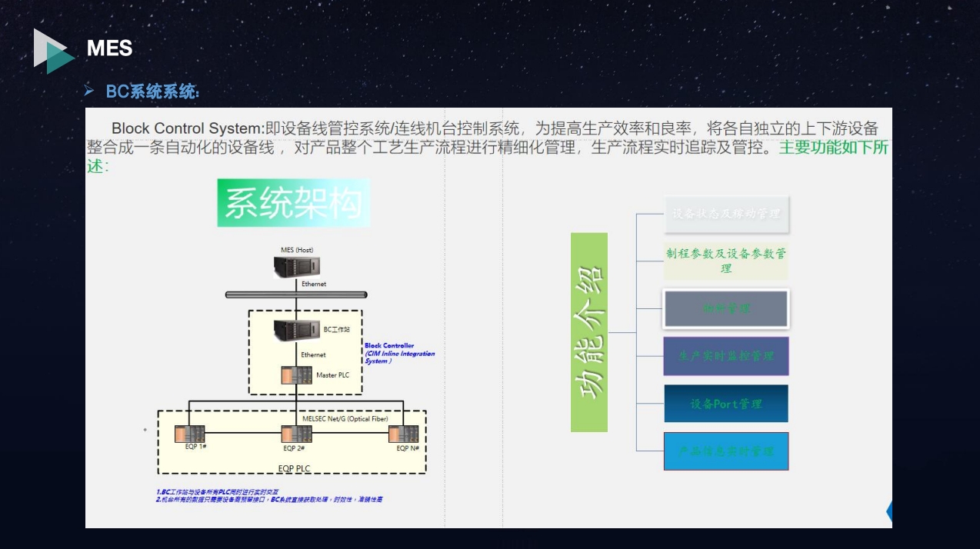Click the arrow bullet before BC系统系统
Screen dimensions: 980x549
[x=89, y=92]
